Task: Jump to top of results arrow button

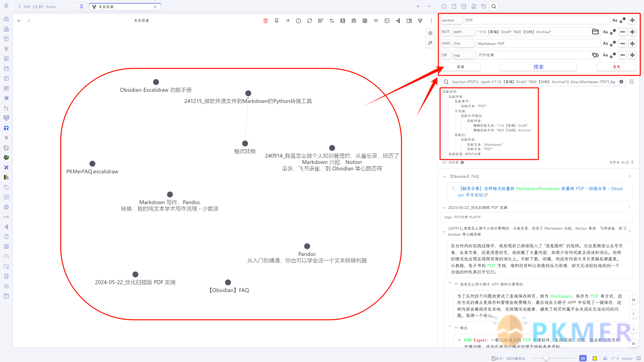Action: (634, 300)
